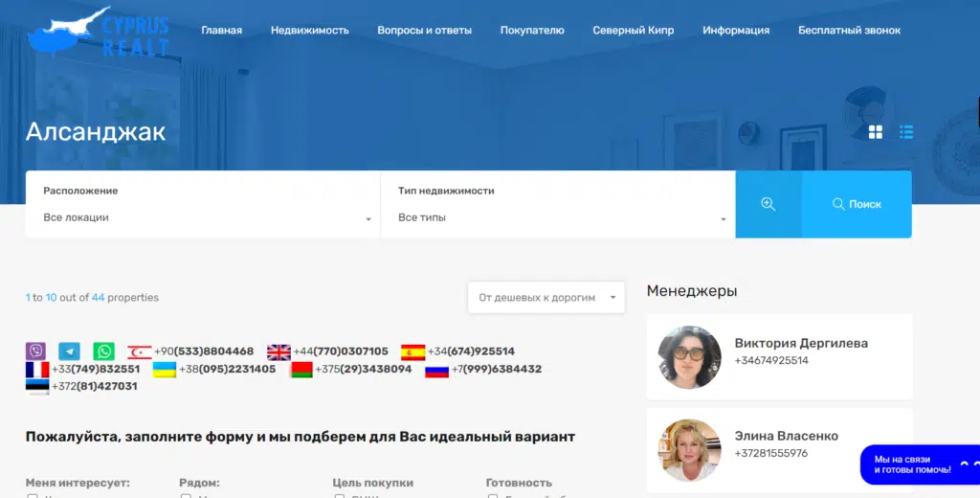Screen dimensions: 980x498
Task: Click the Cyprus Realt logo
Action: click(99, 32)
